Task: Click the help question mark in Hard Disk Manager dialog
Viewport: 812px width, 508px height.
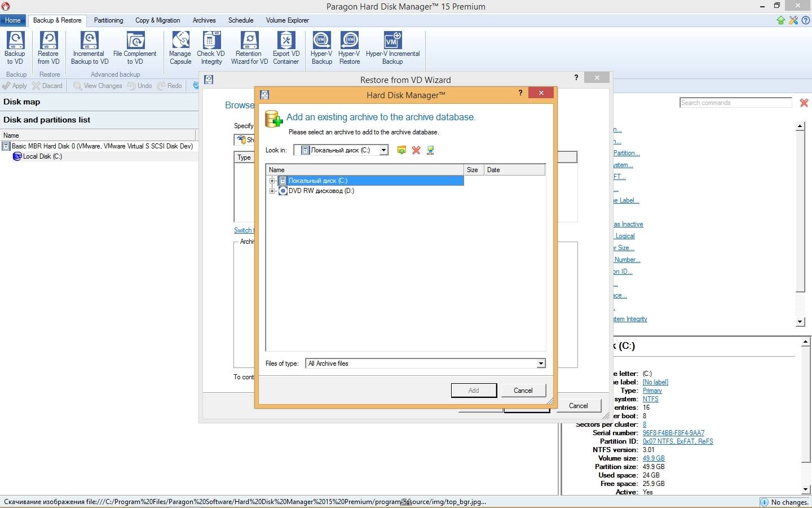Action: tap(520, 93)
